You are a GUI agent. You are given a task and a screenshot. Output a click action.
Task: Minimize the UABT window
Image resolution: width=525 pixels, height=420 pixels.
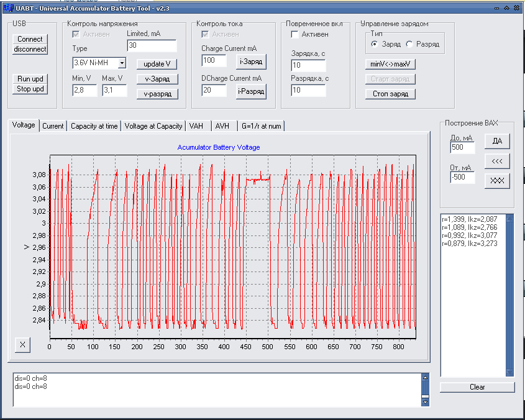(x=497, y=8)
